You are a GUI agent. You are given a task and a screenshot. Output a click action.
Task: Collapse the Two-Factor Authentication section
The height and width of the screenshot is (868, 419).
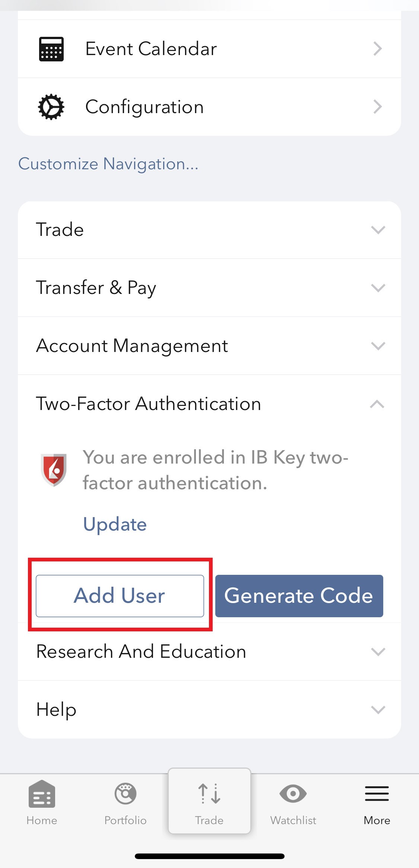click(x=209, y=404)
